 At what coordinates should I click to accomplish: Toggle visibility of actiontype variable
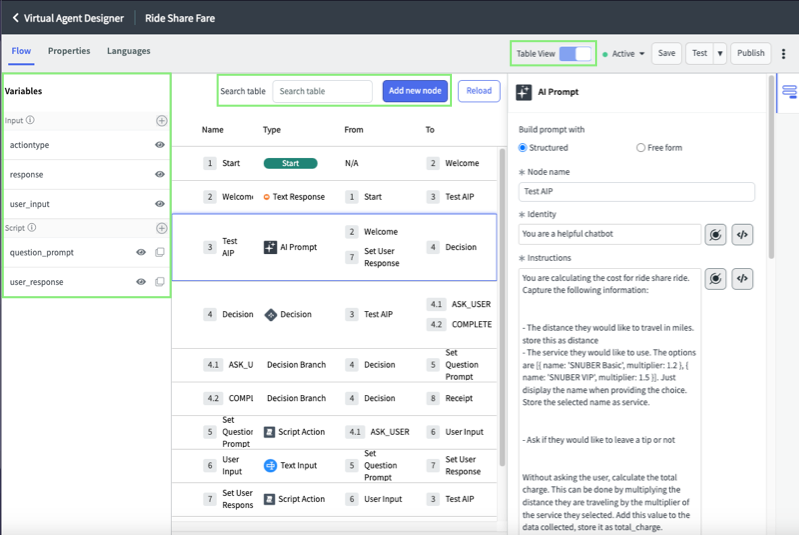pyautogui.click(x=160, y=145)
